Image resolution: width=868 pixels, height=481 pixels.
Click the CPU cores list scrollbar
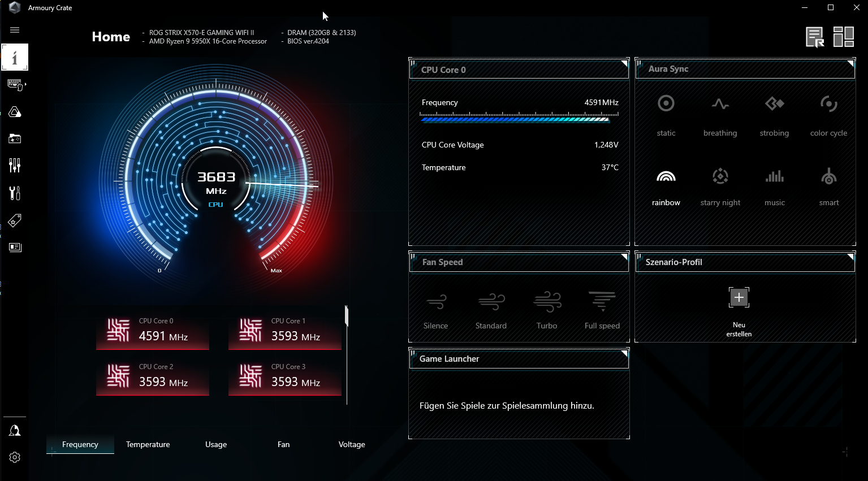click(347, 317)
